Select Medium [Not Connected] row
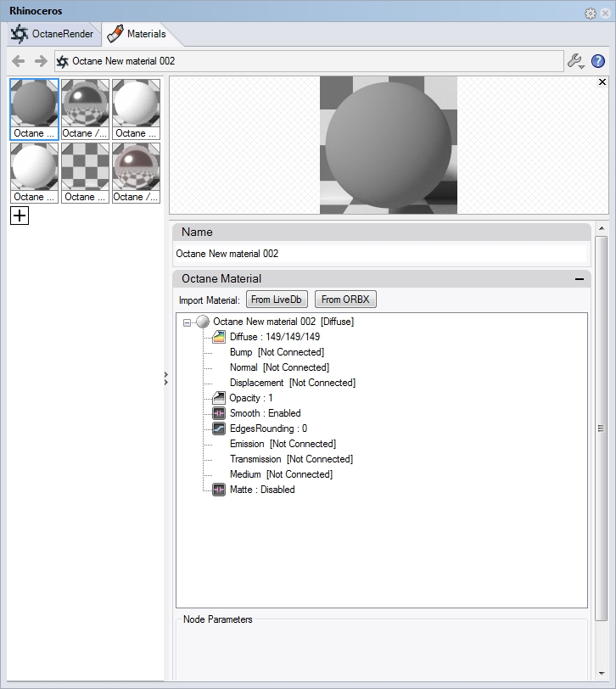This screenshot has height=689, width=616. pyautogui.click(x=281, y=474)
